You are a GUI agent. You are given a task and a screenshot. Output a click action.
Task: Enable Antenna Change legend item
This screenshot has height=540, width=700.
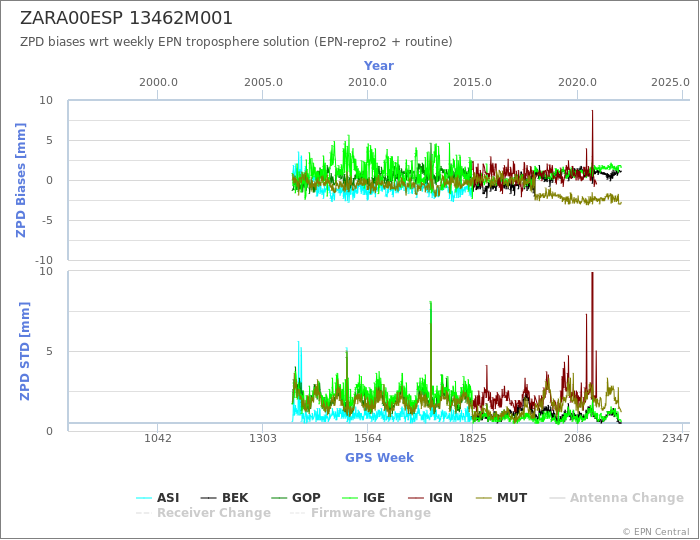[617, 498]
